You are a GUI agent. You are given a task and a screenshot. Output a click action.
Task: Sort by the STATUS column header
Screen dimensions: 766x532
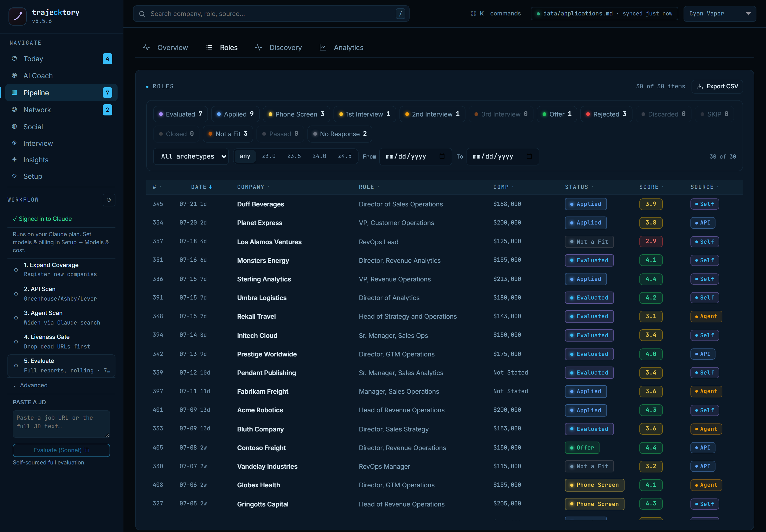coord(579,187)
